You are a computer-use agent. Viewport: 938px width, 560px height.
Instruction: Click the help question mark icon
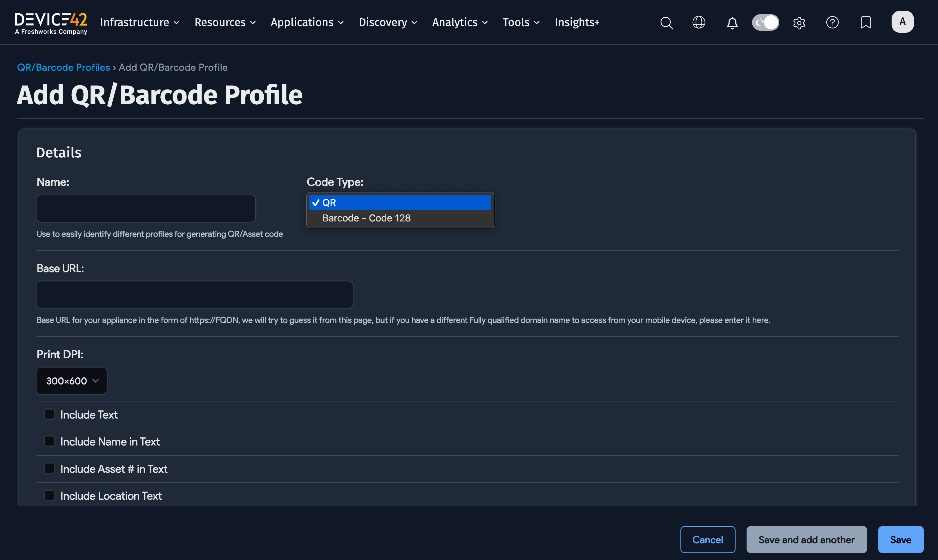pos(832,23)
